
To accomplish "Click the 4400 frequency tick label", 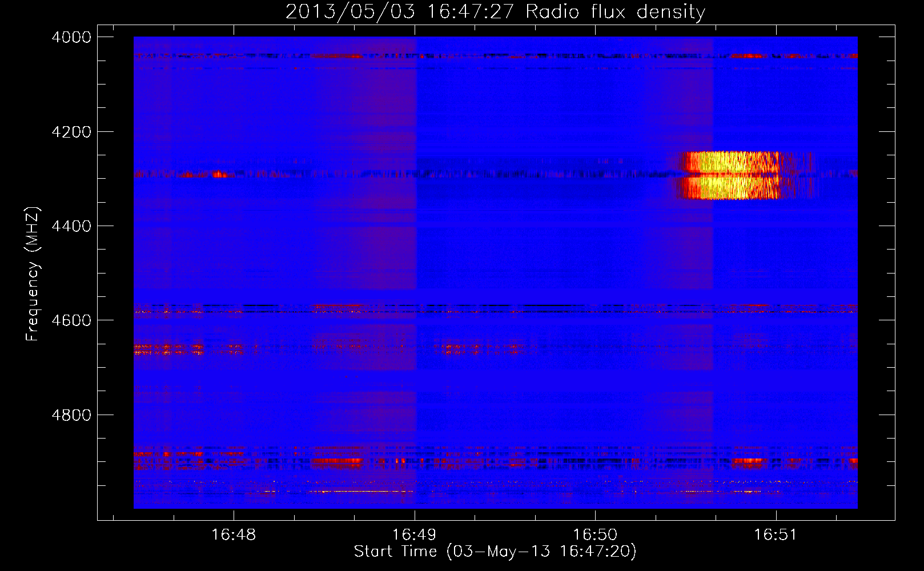I will (71, 226).
